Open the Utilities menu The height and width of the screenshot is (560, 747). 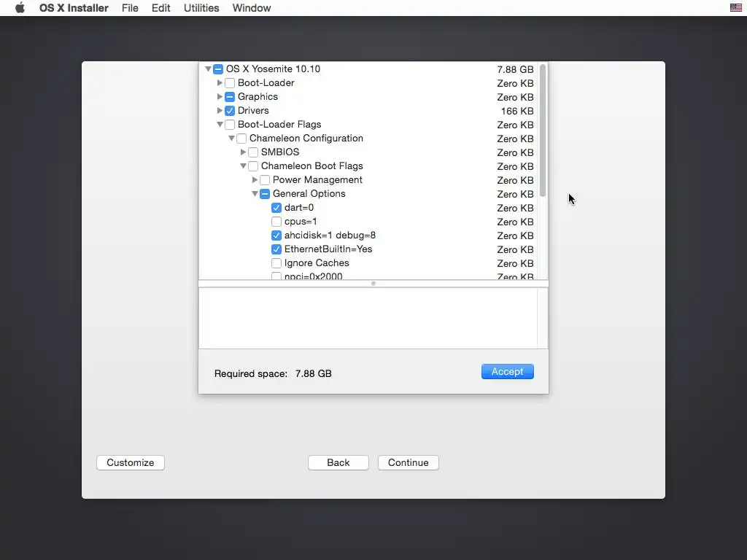pos(201,8)
